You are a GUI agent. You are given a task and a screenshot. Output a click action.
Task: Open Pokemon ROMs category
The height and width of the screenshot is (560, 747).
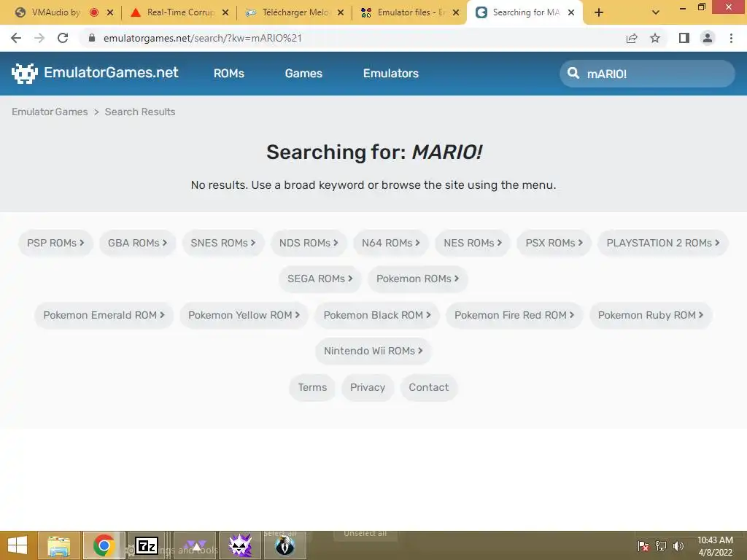(x=417, y=279)
